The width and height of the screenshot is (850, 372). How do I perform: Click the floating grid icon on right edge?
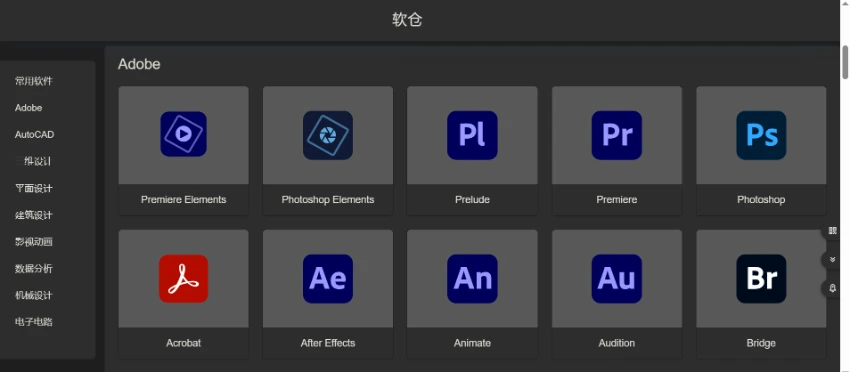833,230
